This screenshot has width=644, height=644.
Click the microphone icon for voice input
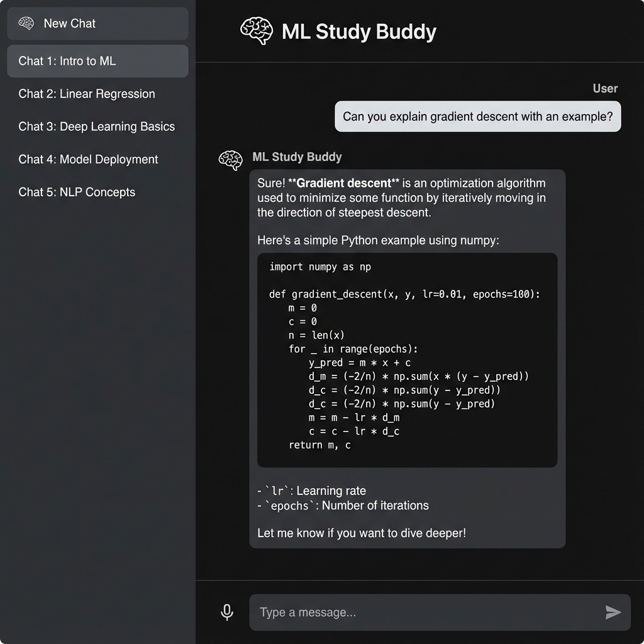[227, 612]
